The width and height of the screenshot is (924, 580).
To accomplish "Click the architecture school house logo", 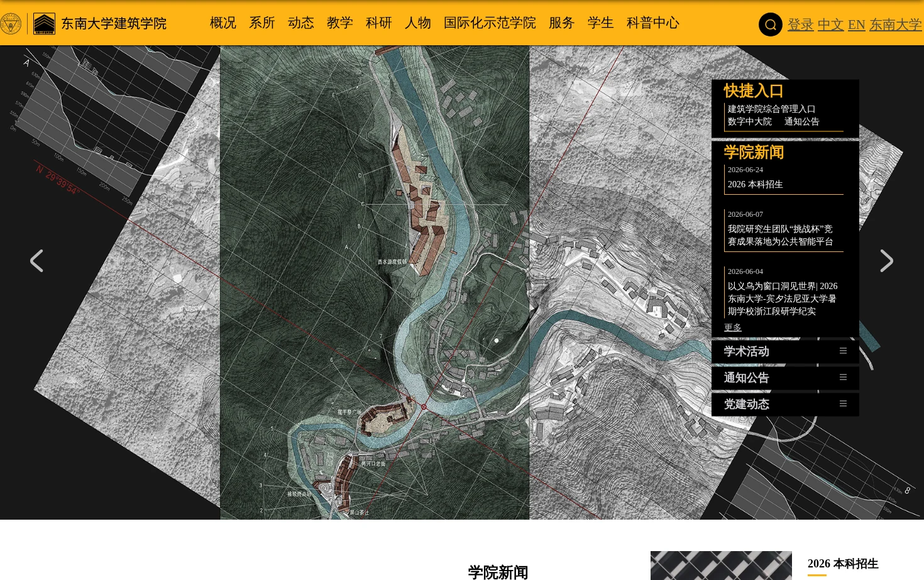I will point(44,24).
